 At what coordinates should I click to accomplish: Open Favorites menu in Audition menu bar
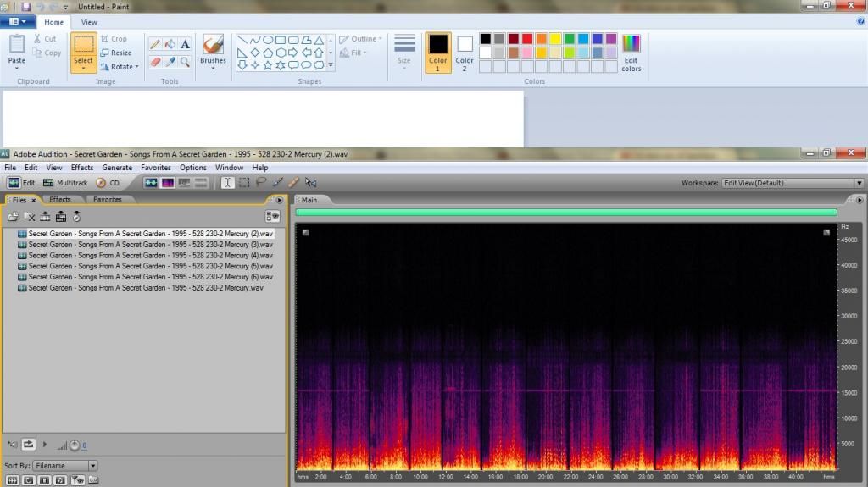[x=156, y=168]
